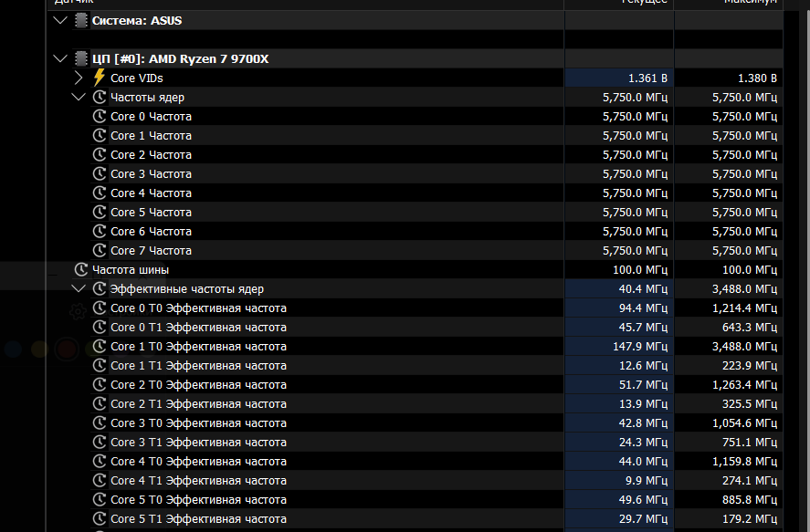The height and width of the screenshot is (532, 810).
Task: Click clock icon for Core 0 T0 Эффективная частота
Action: tap(100, 308)
